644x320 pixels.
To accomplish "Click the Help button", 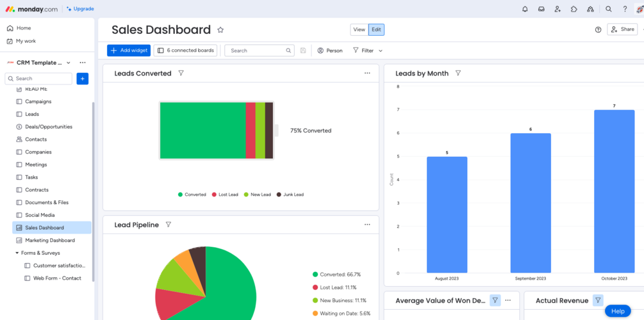I will [618, 311].
